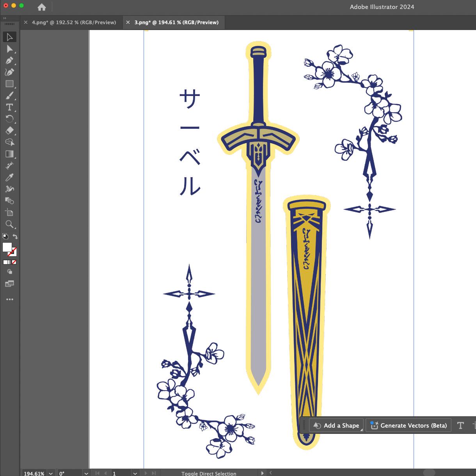This screenshot has height=476, width=476.
Task: Pick the Type tool
Action: (x=9, y=107)
